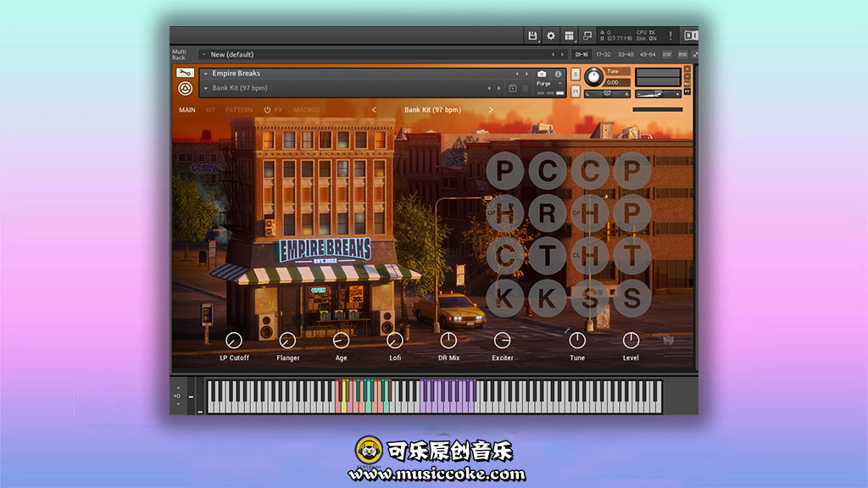
Task: Open the workspace layout menu icon
Action: 569,36
